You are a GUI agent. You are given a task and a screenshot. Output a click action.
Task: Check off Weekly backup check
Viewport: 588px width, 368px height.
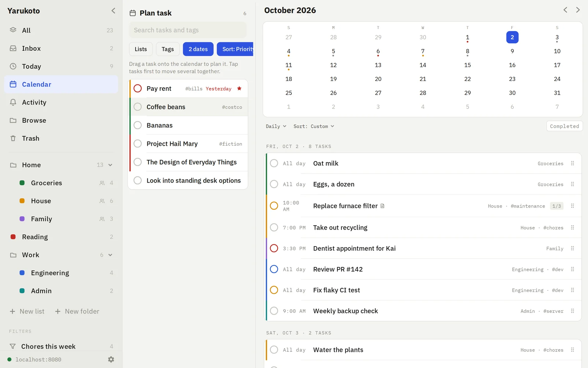pyautogui.click(x=274, y=311)
